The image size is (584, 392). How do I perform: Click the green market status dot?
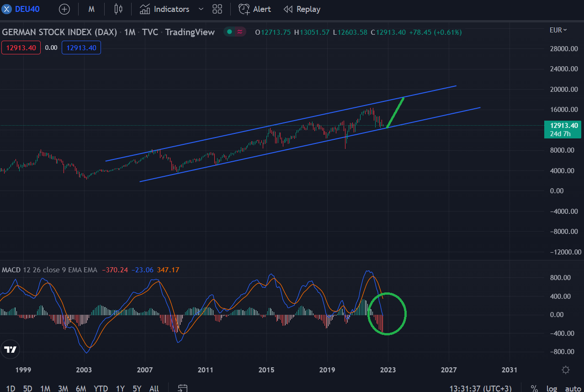(229, 32)
